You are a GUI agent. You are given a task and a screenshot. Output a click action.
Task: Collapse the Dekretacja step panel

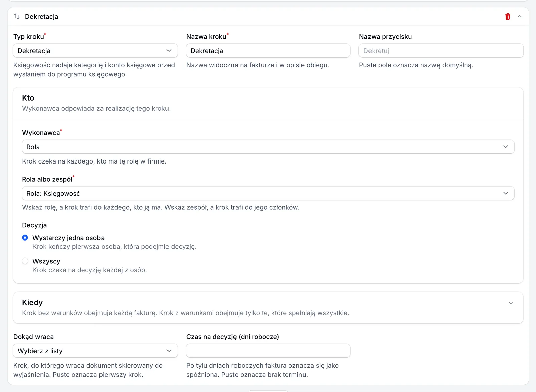(x=520, y=17)
